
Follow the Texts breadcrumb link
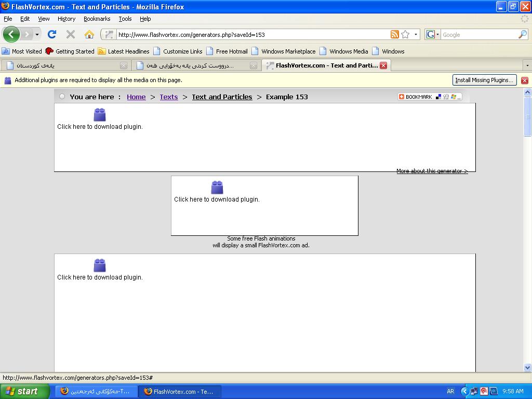point(169,97)
